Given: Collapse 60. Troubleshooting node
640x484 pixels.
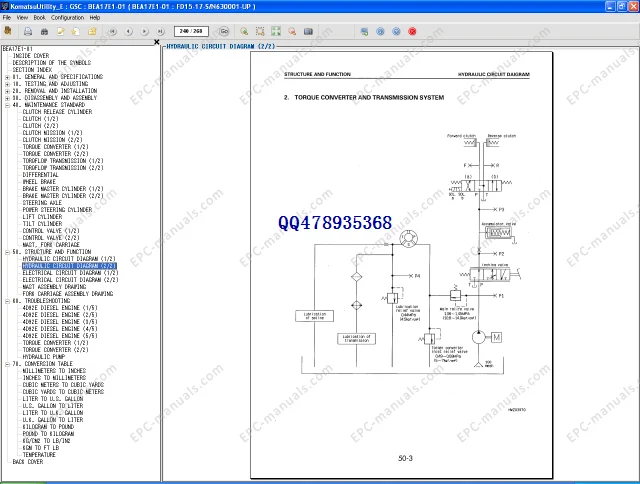Looking at the screenshot, I should pyautogui.click(x=7, y=301).
